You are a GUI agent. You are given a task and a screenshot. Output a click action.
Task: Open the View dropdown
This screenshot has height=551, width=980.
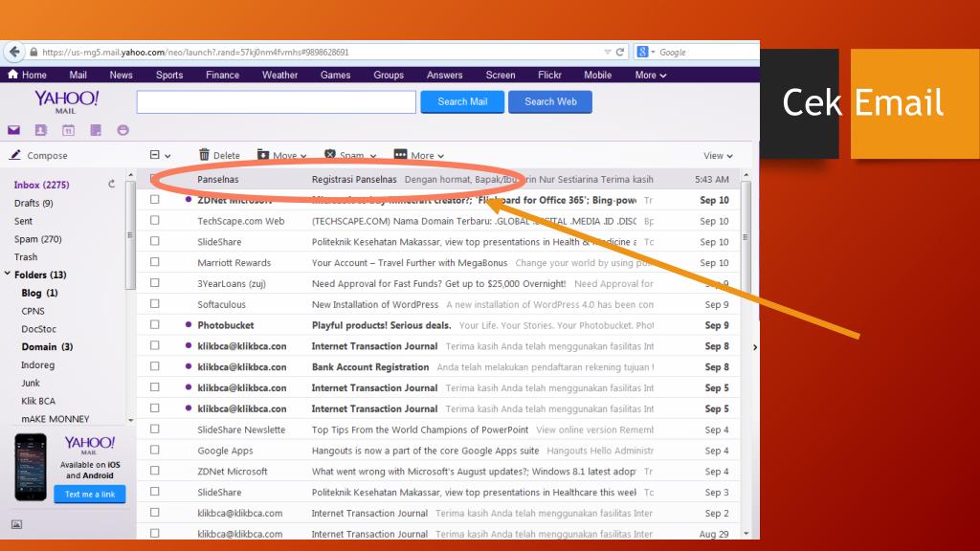click(718, 156)
